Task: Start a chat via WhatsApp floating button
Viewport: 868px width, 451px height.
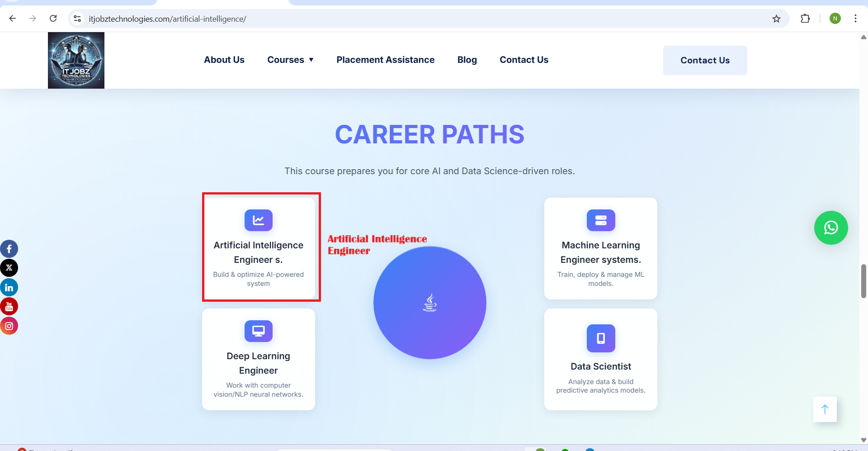Action: (x=830, y=228)
